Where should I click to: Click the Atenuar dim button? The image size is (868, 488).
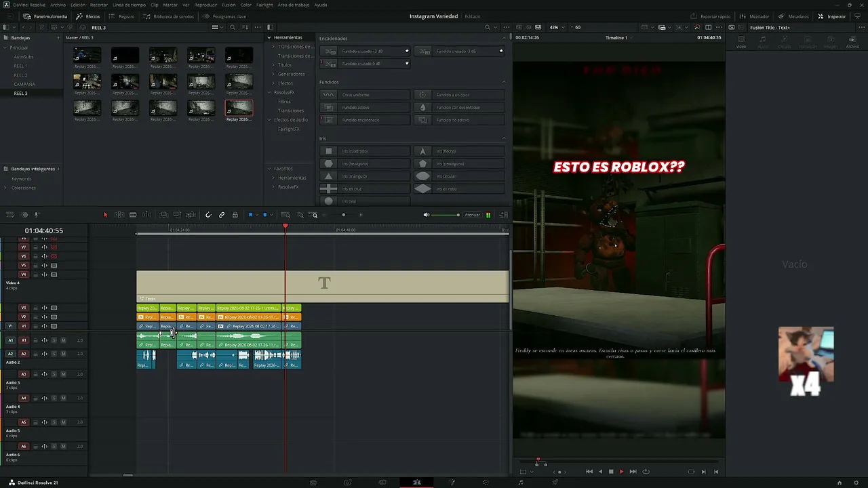[473, 215]
